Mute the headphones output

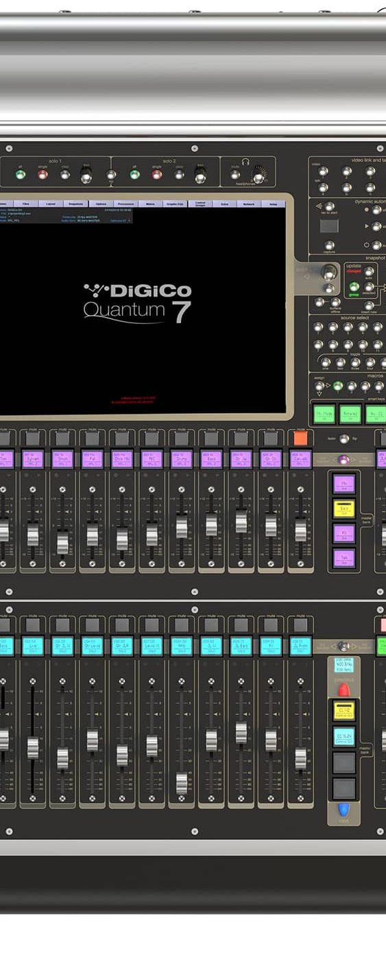(x=235, y=174)
